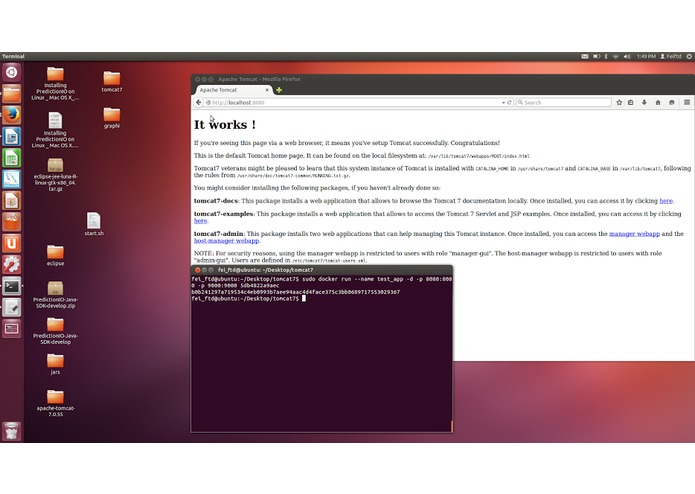
Task: Select the Installing PredictionIO folder icon
Action: pos(55,83)
